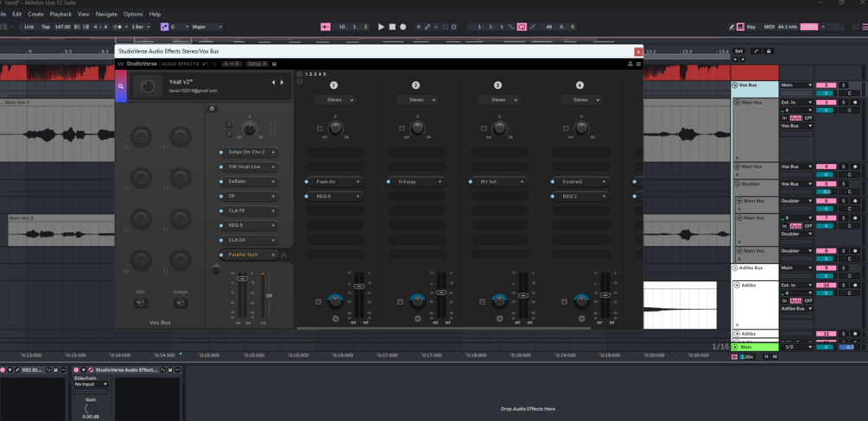Click the split 3 volume fader handle
The width and height of the screenshot is (868, 421).
coord(523,295)
